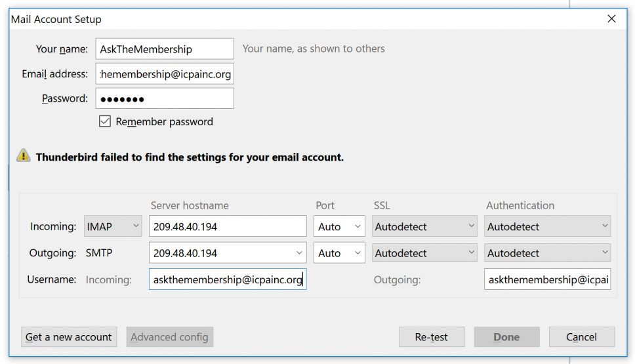This screenshot has width=635, height=364.
Task: Click the Cancel button
Action: pyautogui.click(x=582, y=337)
